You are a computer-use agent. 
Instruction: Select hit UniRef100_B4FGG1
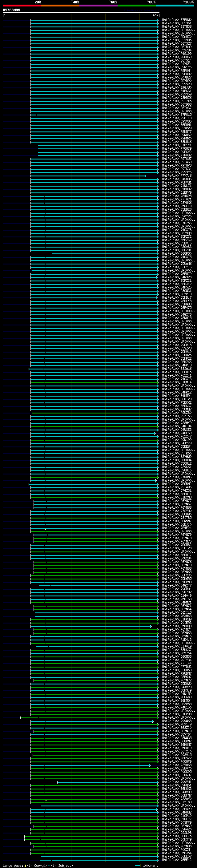coord(177,91)
